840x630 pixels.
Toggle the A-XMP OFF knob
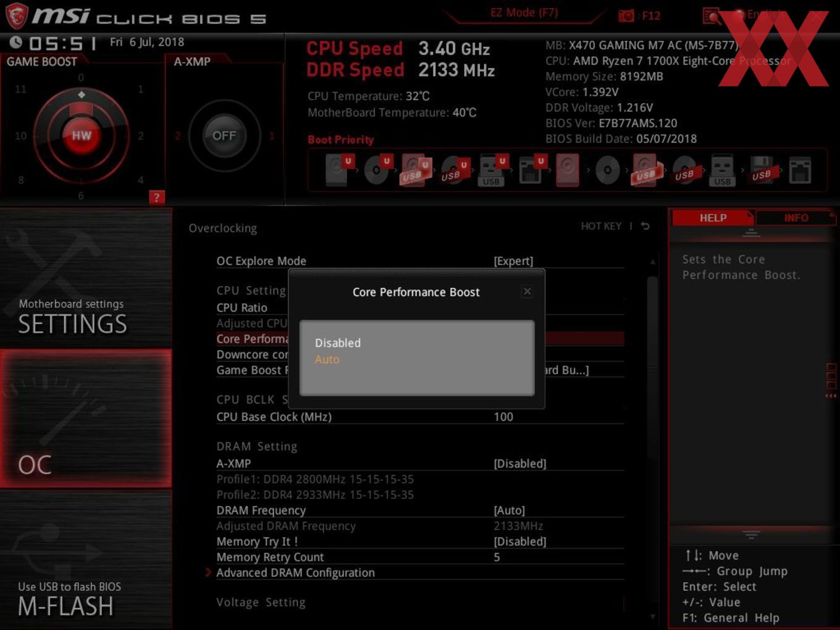pos(224,135)
